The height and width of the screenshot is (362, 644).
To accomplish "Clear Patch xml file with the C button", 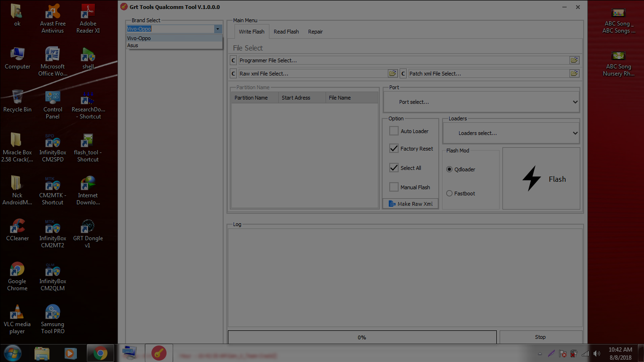I will click(403, 74).
